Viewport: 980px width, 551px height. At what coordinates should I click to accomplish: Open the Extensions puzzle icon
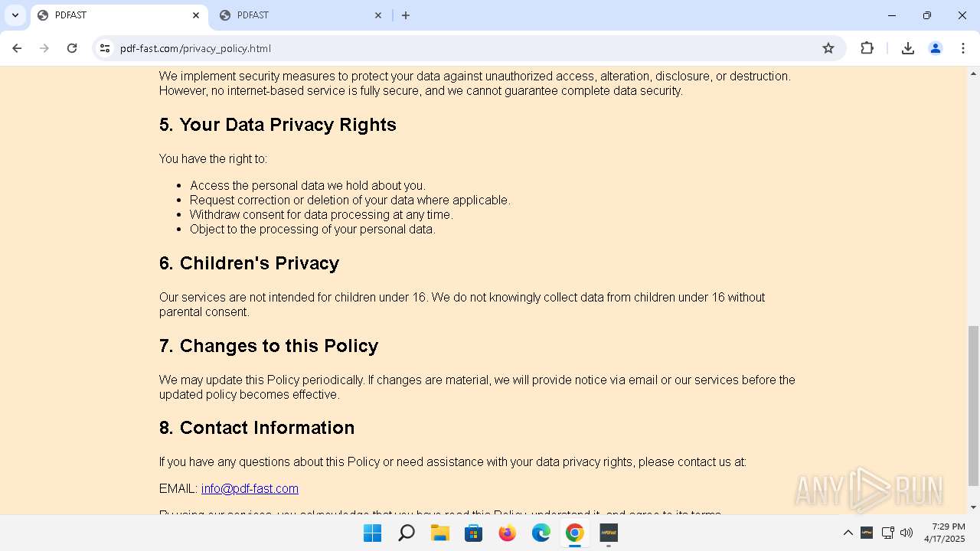click(867, 48)
